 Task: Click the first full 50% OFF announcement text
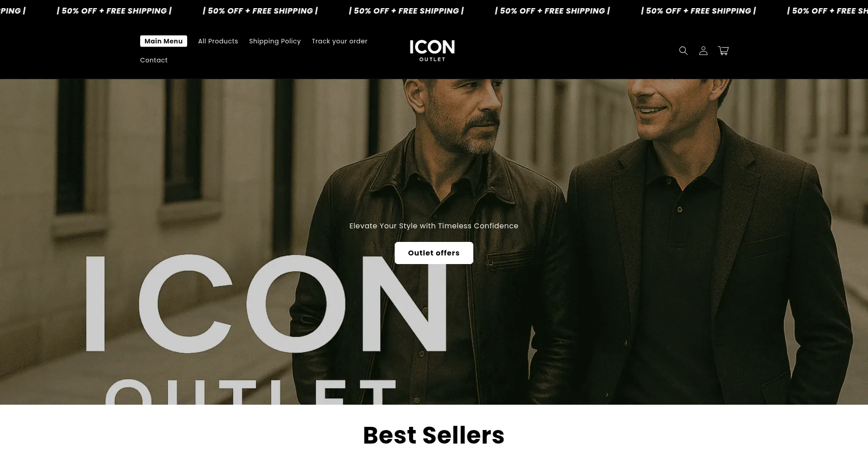[x=114, y=11]
